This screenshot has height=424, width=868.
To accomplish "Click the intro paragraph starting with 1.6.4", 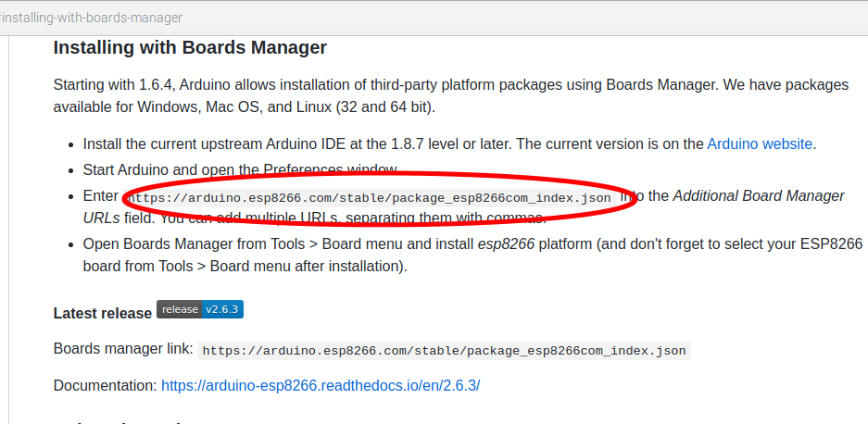I will pyautogui.click(x=451, y=95).
